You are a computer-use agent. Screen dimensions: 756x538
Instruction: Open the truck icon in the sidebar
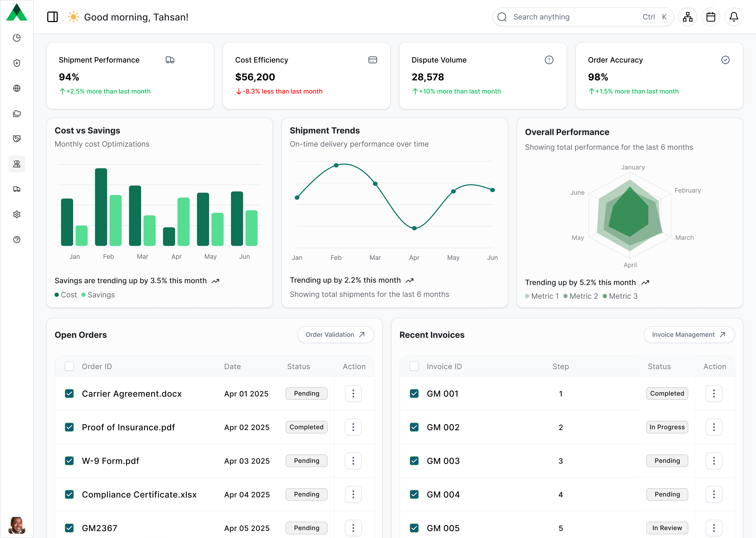click(x=17, y=189)
